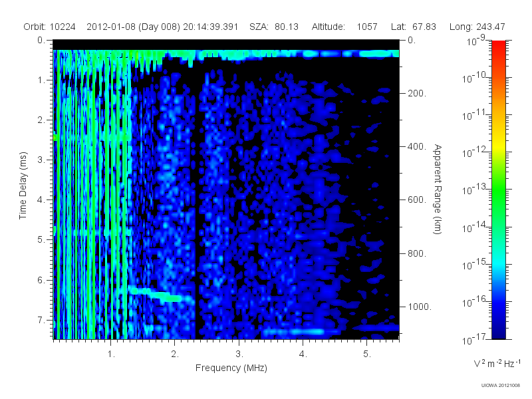Click the 2. tick label on frequency axis

pos(175,354)
